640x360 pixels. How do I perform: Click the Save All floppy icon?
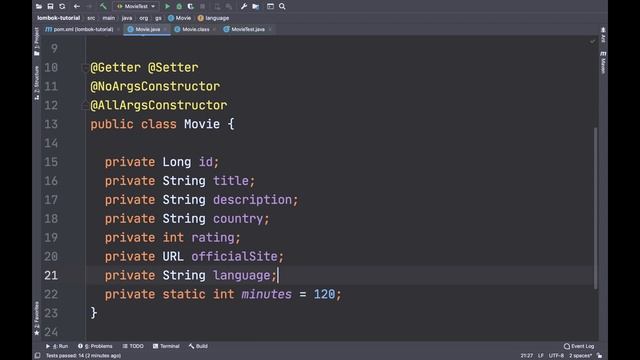(50, 7)
